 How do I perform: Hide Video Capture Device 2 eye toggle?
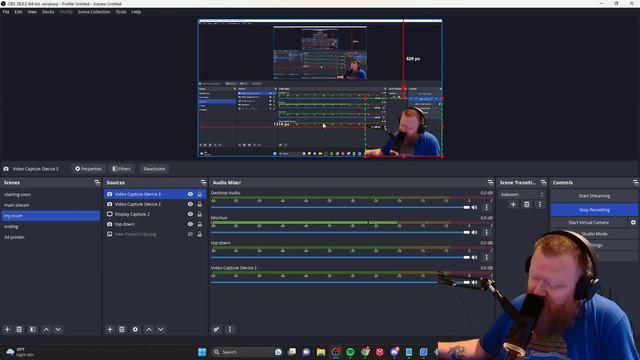tap(190, 204)
